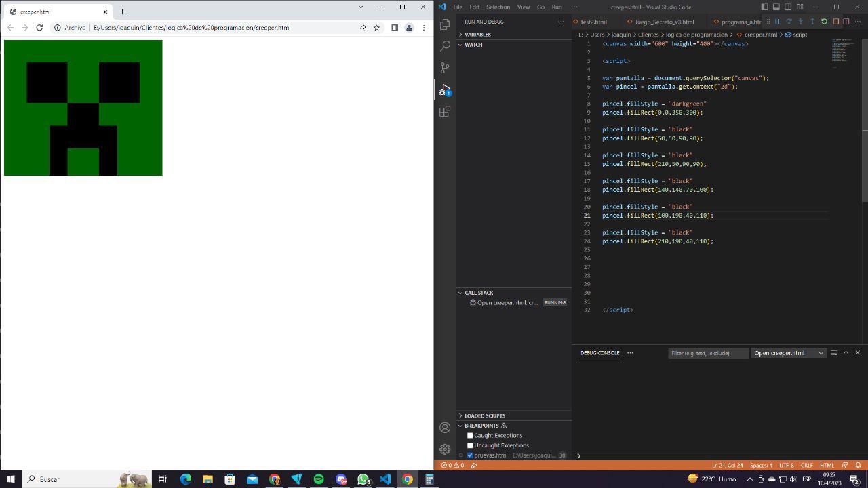The image size is (868, 488).
Task: Change language mode via HTML status item
Action: pos(827,465)
